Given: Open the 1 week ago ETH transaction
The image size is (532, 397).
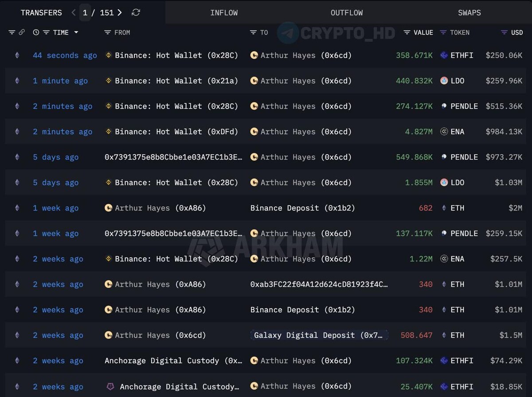Looking at the screenshot, I should (x=55, y=208).
